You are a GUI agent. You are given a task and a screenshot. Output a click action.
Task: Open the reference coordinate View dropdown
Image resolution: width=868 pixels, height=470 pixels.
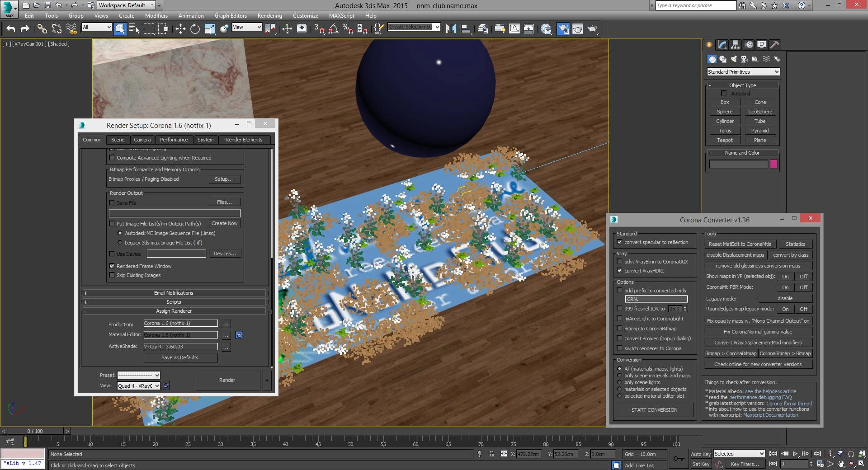click(247, 27)
